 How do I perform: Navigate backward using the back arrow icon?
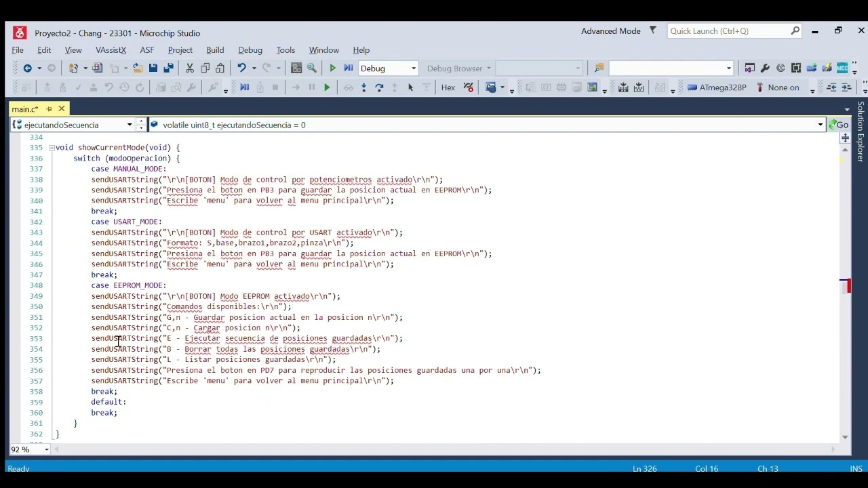tap(27, 68)
